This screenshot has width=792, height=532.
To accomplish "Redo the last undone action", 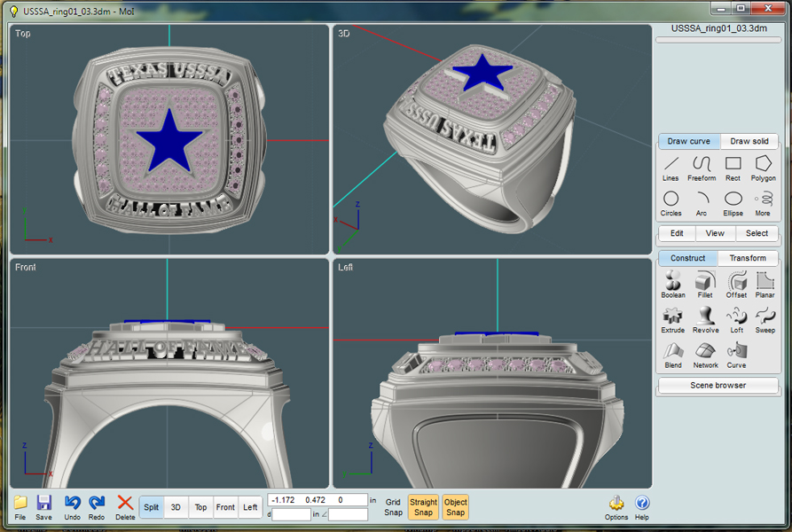I will click(x=97, y=507).
